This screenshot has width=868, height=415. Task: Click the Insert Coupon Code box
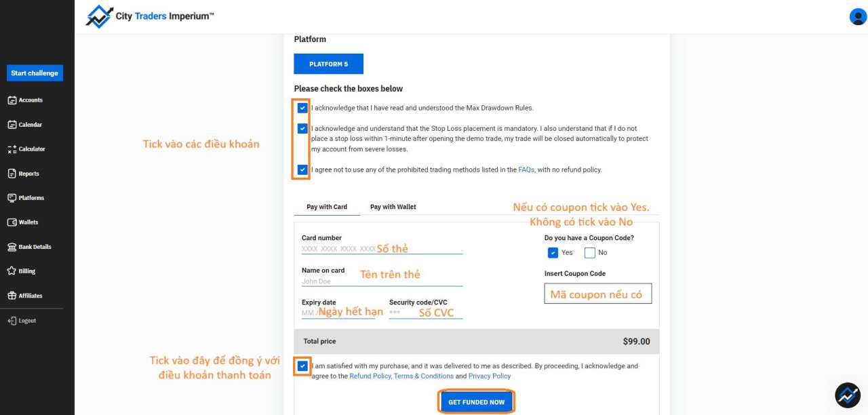coord(598,294)
